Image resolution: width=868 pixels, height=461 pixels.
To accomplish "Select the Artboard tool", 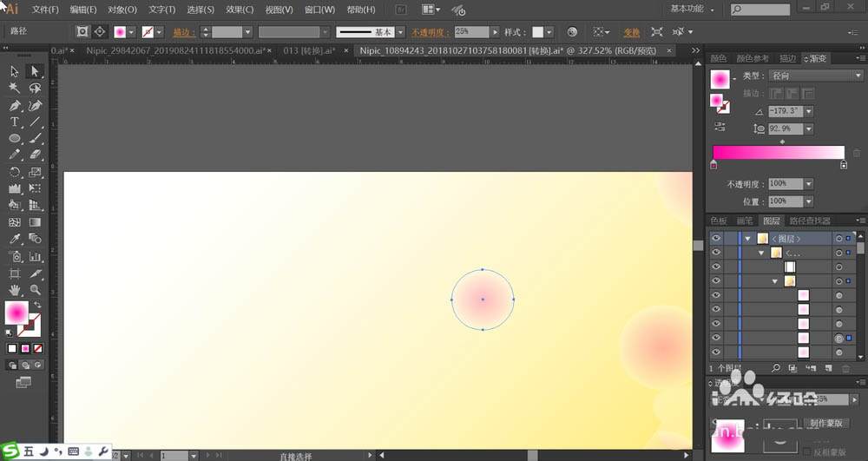I will tap(15, 273).
